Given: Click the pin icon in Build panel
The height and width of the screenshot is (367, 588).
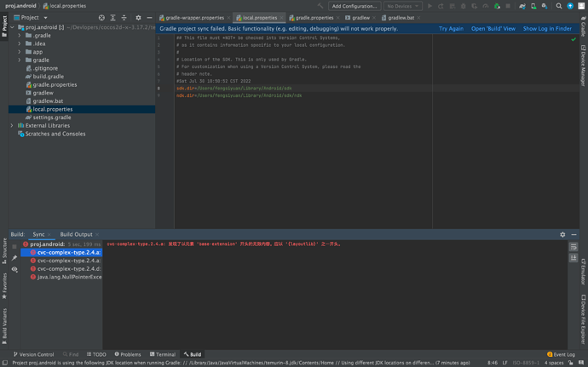Looking at the screenshot, I should tap(14, 258).
